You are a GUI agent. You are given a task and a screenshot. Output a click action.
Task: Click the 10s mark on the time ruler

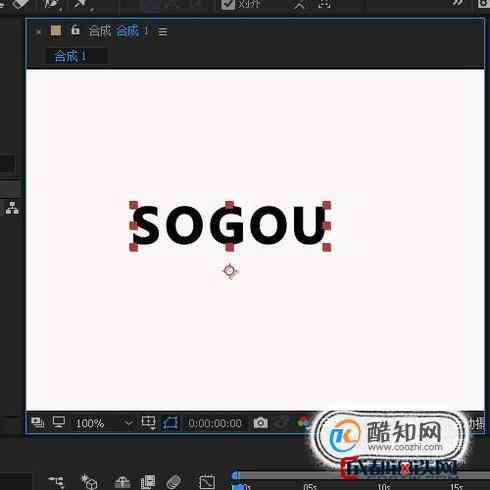point(384,487)
